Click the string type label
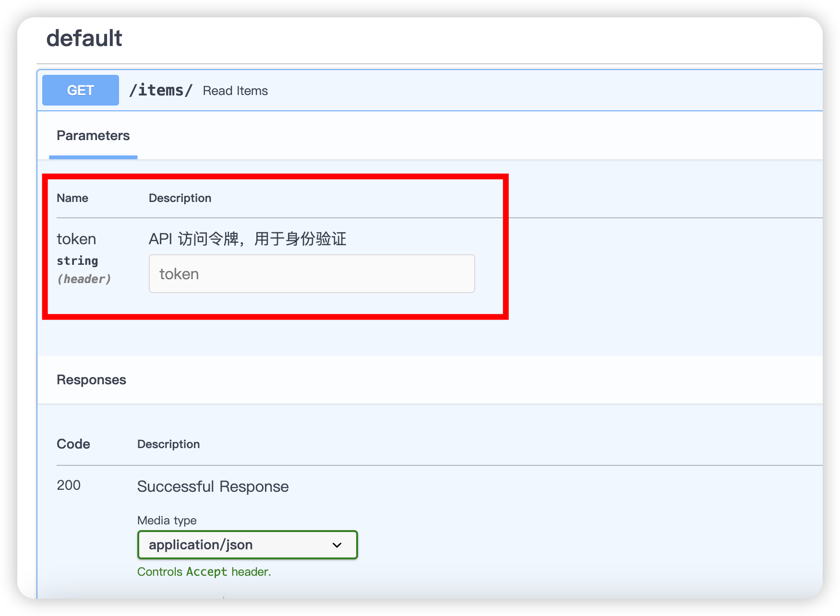 pyautogui.click(x=77, y=261)
